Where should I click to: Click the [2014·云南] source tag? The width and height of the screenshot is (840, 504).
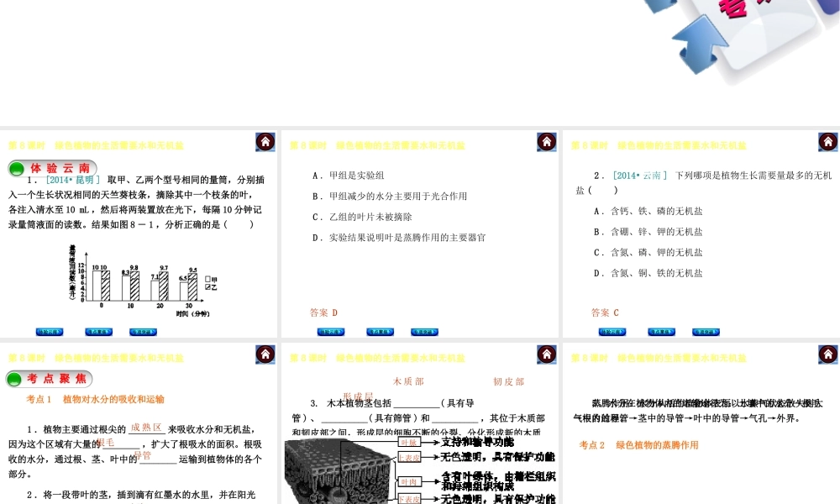pos(639,176)
